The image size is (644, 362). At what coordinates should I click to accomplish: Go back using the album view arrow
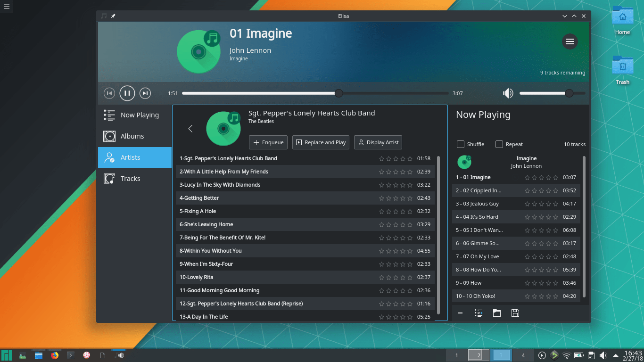190,129
